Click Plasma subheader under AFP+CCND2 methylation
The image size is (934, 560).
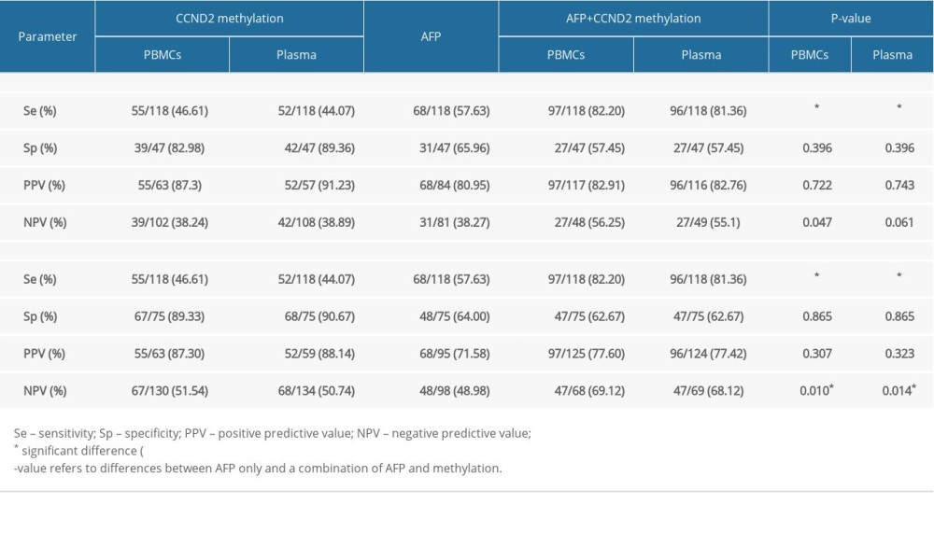click(x=700, y=55)
